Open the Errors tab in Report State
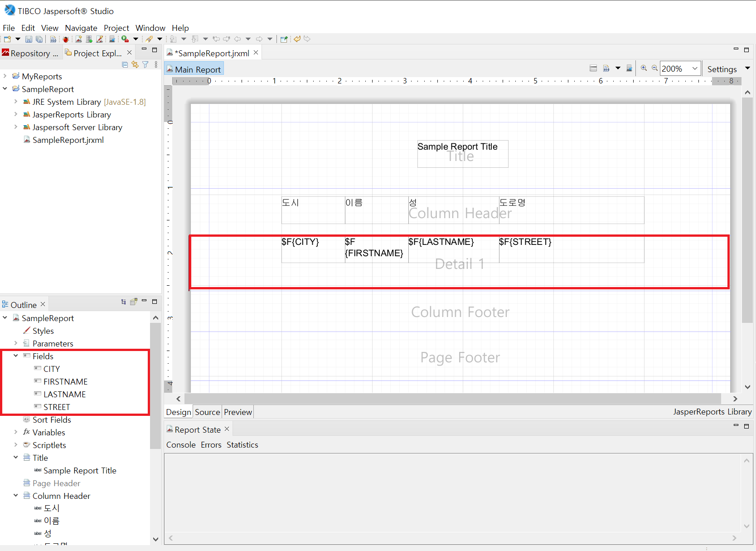Screen dimensions: 756x551 211,445
